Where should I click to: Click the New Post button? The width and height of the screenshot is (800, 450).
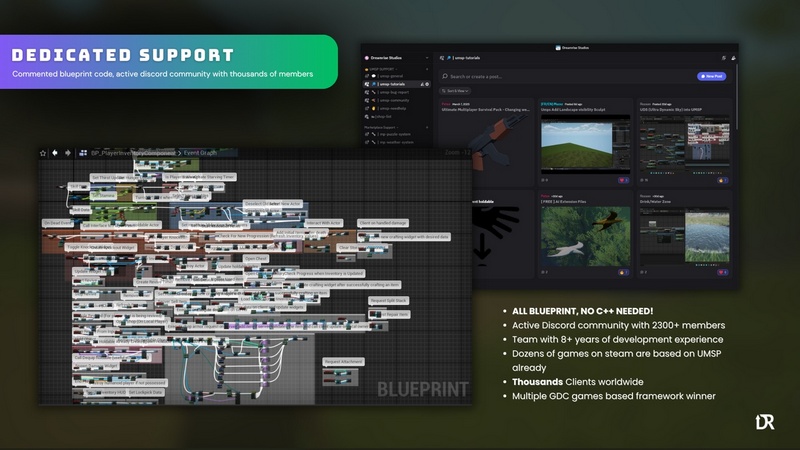pyautogui.click(x=711, y=76)
